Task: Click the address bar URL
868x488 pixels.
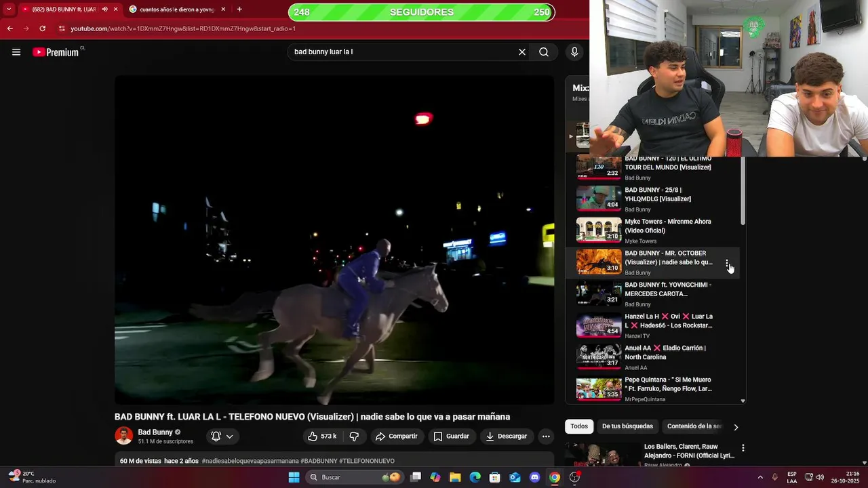Action: 183,28
